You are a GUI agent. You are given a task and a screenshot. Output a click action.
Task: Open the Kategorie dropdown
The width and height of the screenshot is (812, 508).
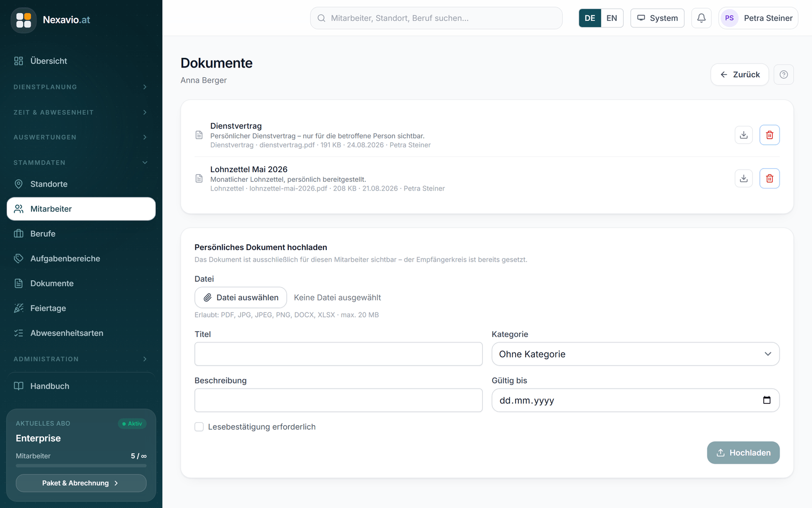point(635,354)
